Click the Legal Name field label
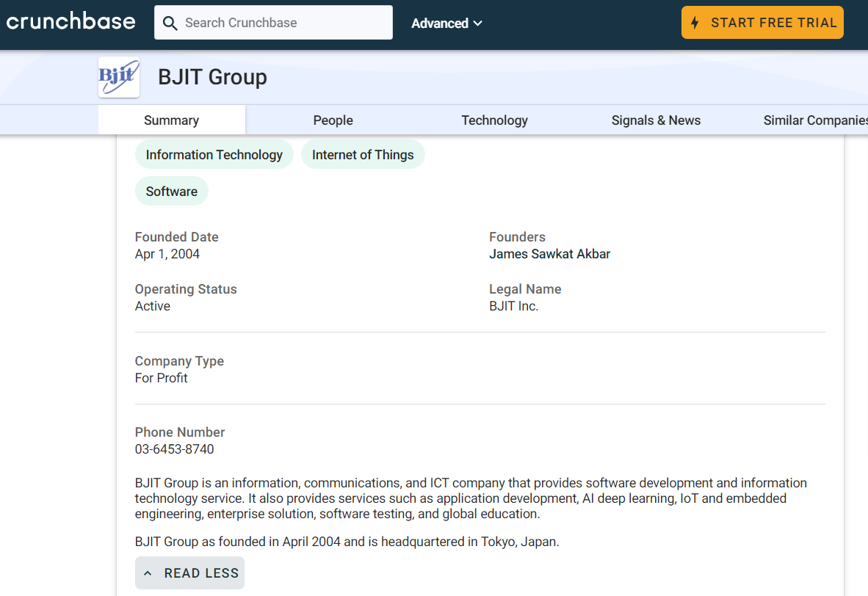 click(525, 289)
